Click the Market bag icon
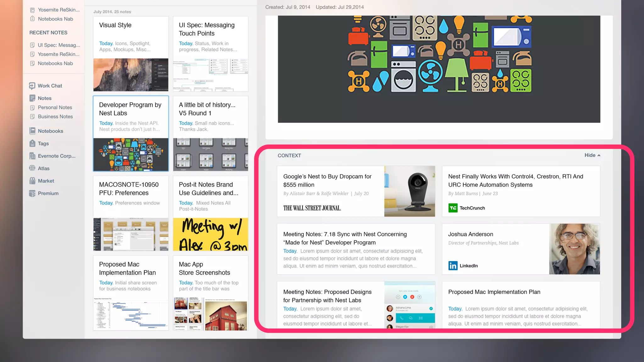The width and height of the screenshot is (644, 362). tap(32, 181)
